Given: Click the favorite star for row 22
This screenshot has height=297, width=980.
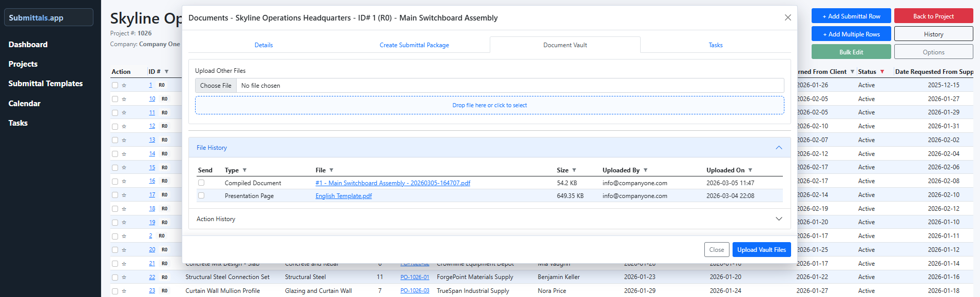Looking at the screenshot, I should (x=124, y=278).
